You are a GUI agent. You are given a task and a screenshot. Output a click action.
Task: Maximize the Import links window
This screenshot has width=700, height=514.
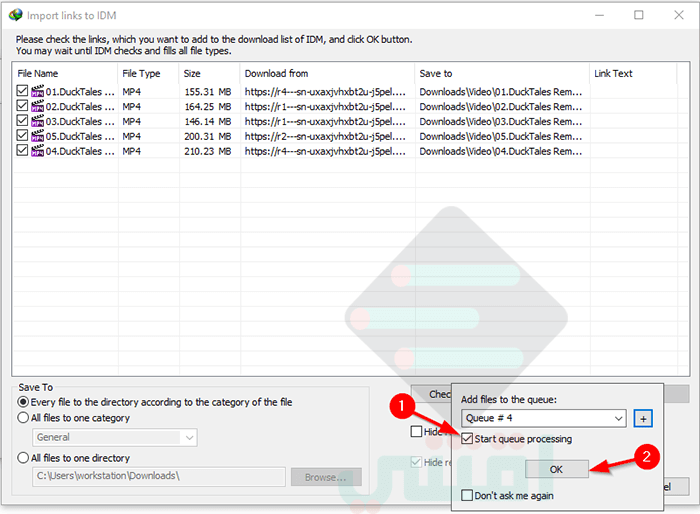tap(639, 15)
